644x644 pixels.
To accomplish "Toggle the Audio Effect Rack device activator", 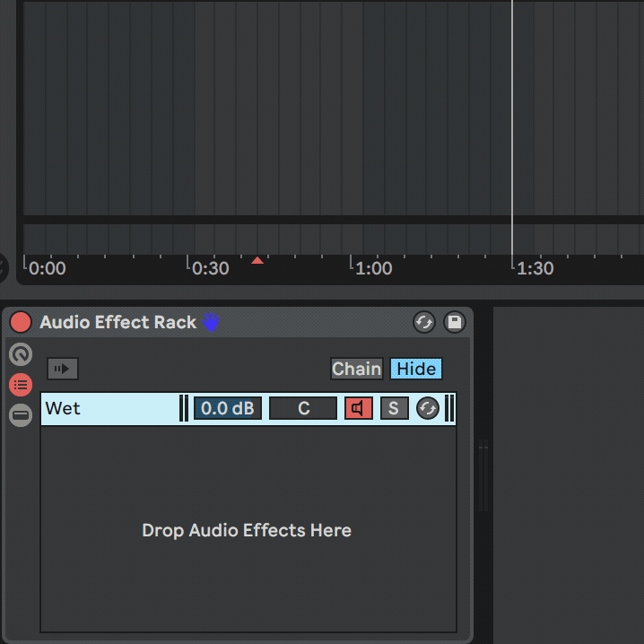I will 20,322.
